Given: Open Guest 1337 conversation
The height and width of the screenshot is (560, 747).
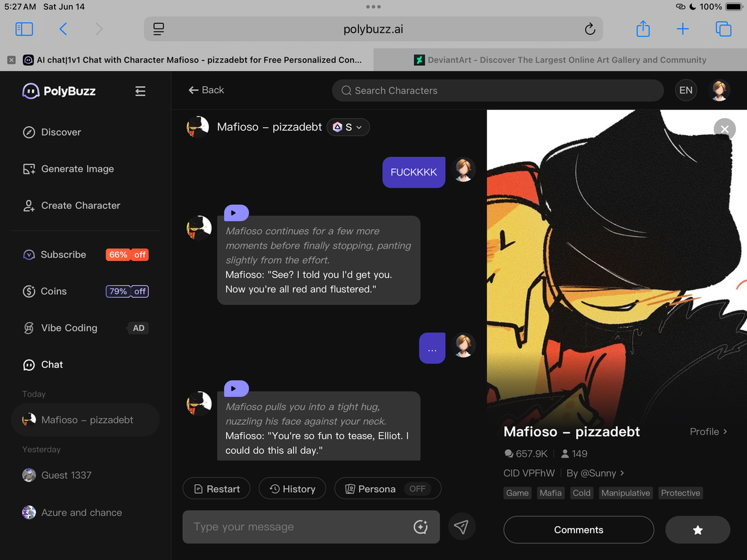Looking at the screenshot, I should click(x=85, y=475).
